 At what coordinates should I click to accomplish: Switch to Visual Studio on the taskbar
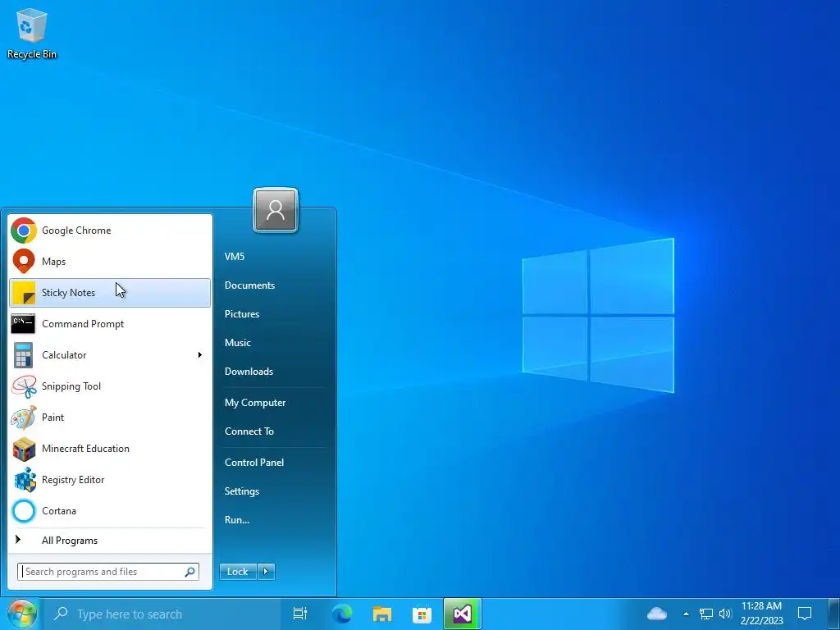coord(463,614)
